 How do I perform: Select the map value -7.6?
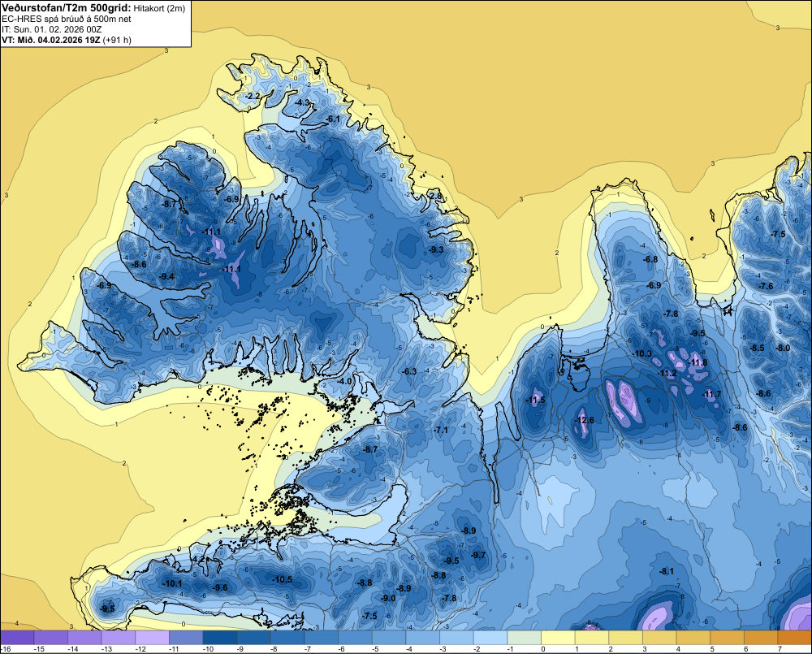(766, 286)
